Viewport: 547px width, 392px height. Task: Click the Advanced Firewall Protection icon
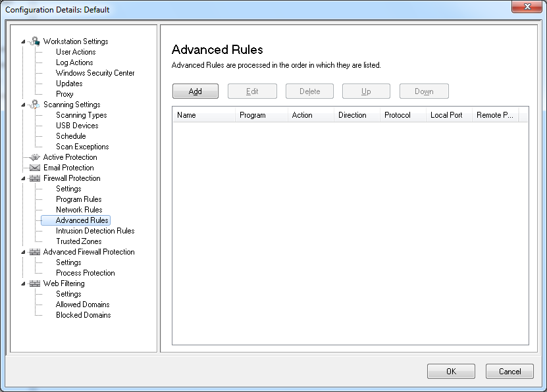pyautogui.click(x=35, y=252)
